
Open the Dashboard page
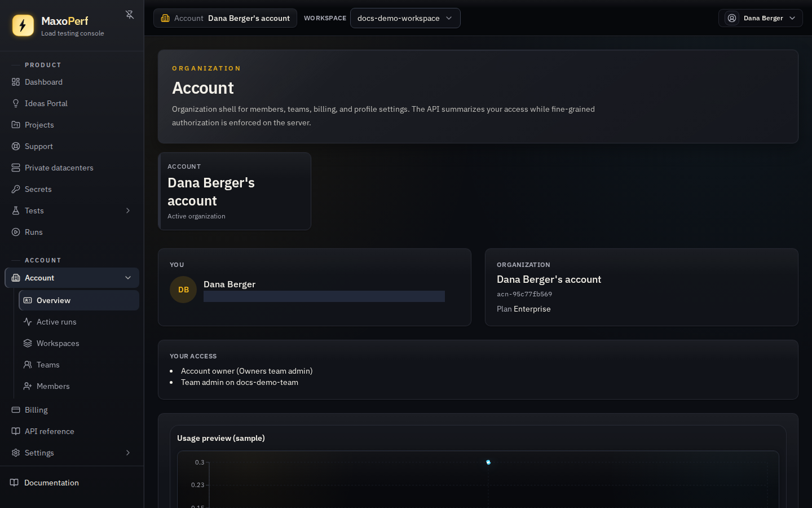pos(72,82)
